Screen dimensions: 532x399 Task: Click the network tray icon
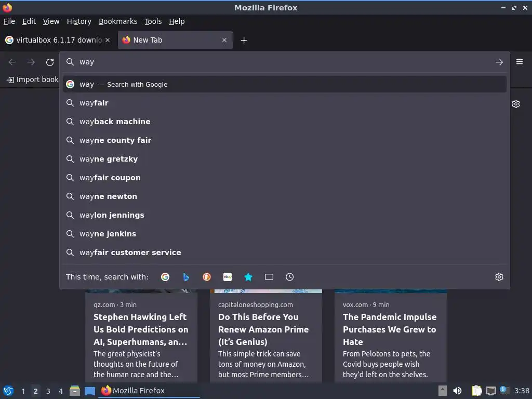491,391
